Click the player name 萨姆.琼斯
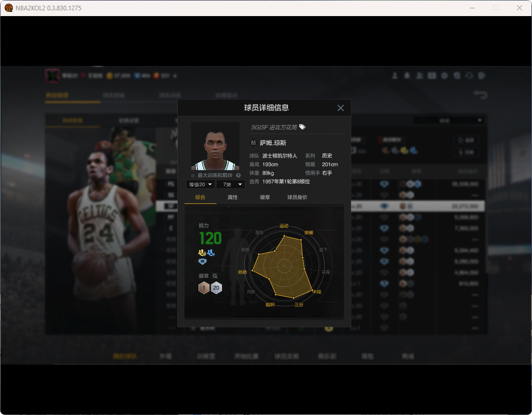Viewport: 532px width, 415px height. tap(273, 143)
